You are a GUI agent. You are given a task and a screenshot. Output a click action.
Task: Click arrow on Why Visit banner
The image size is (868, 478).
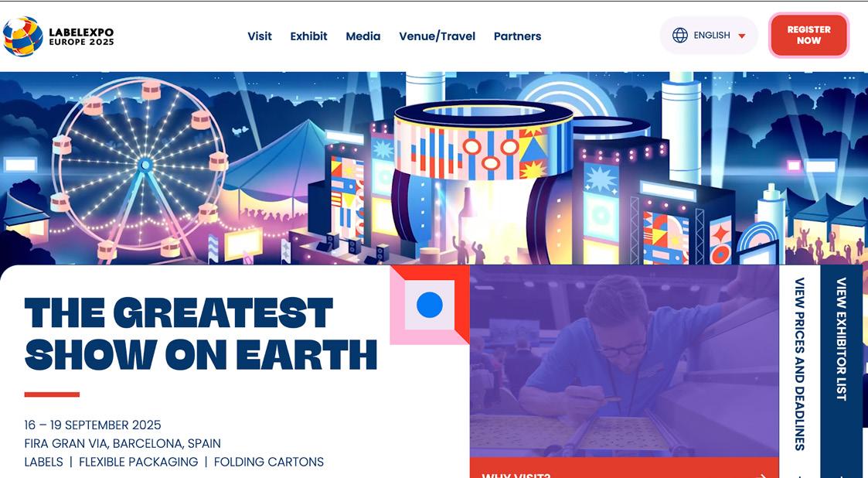pyautogui.click(x=764, y=475)
